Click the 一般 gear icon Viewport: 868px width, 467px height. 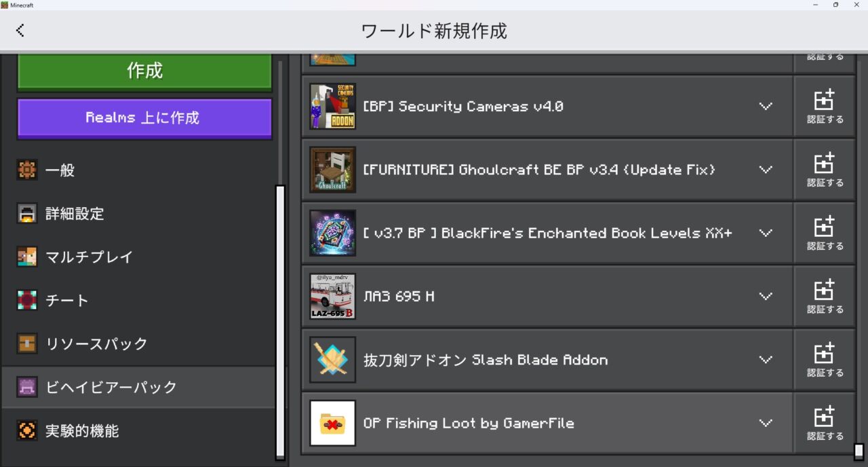[27, 170]
